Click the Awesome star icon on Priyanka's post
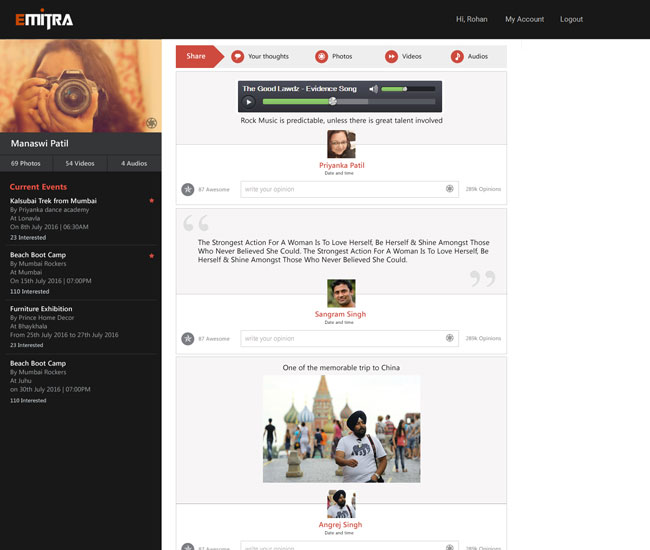The width and height of the screenshot is (650, 550). (187, 189)
